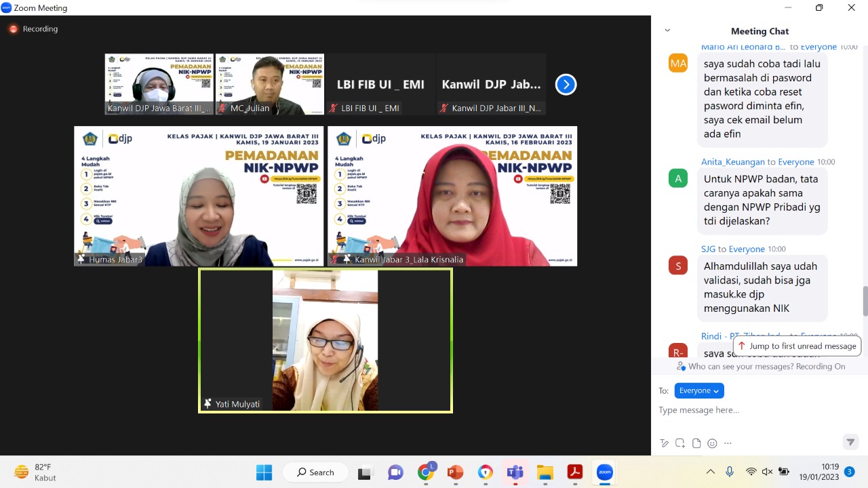Show hidden system tray icons

pyautogui.click(x=710, y=472)
